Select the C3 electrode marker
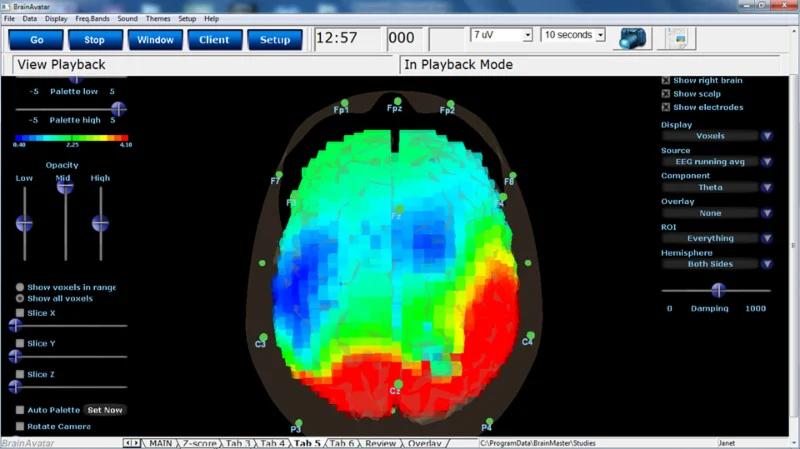 pos(263,337)
